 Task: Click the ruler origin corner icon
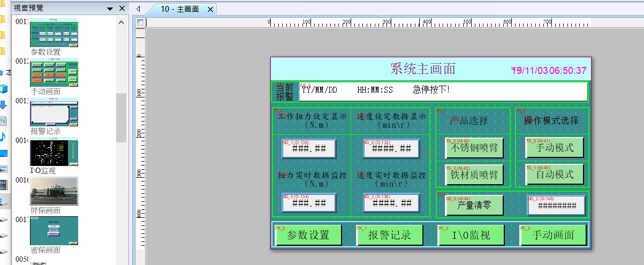[x=140, y=22]
